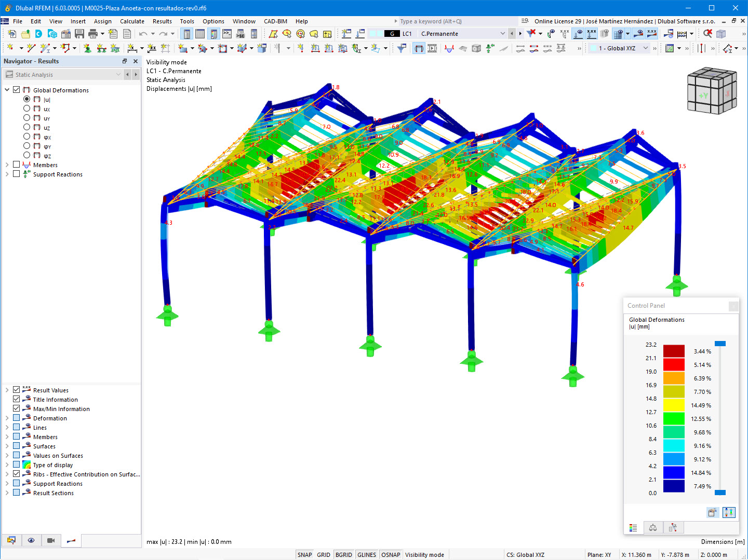
Task: Click the Calculate All icon in the toolbar
Action: (682, 33)
